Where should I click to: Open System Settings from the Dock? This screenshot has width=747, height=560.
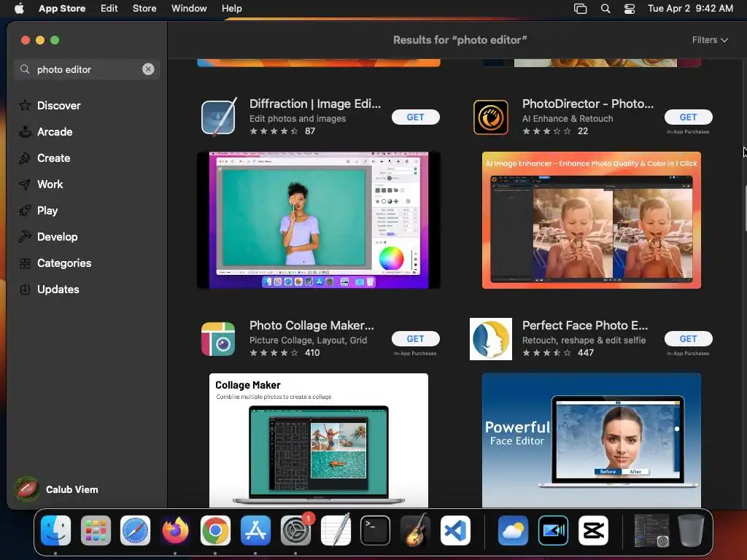pos(295,531)
